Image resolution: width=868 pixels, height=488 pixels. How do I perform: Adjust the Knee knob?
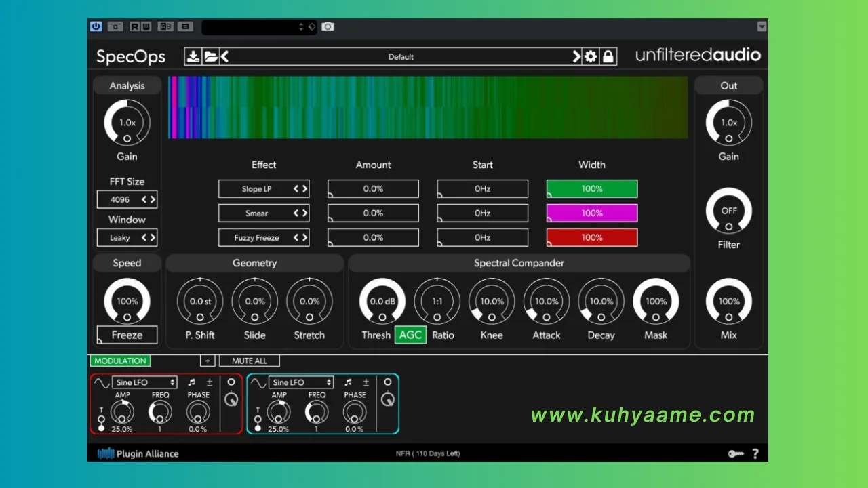coord(492,301)
